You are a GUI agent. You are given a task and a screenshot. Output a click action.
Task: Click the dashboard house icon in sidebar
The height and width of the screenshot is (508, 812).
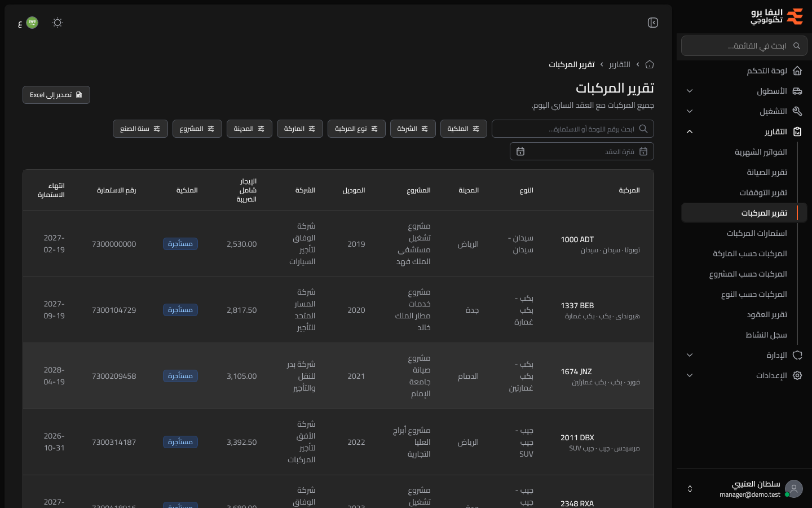797,71
